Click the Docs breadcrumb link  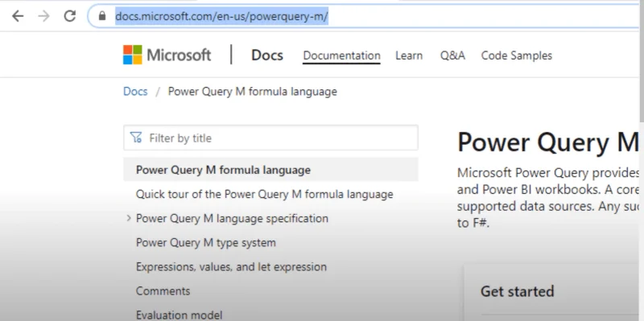click(x=135, y=91)
